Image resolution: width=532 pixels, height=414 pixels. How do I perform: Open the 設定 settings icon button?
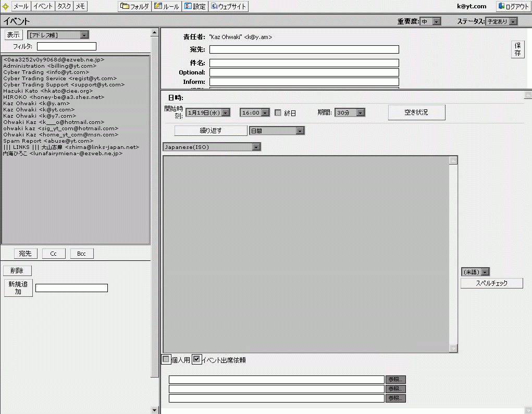click(x=195, y=7)
